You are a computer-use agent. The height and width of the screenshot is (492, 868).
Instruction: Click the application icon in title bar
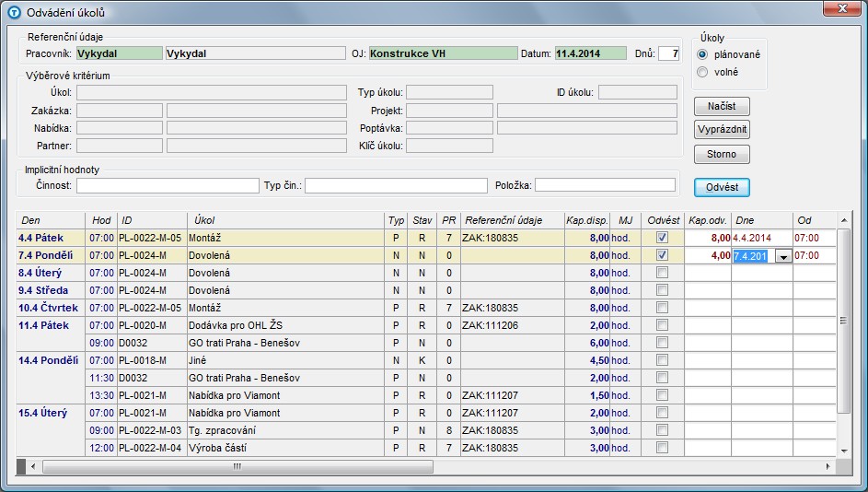15,12
